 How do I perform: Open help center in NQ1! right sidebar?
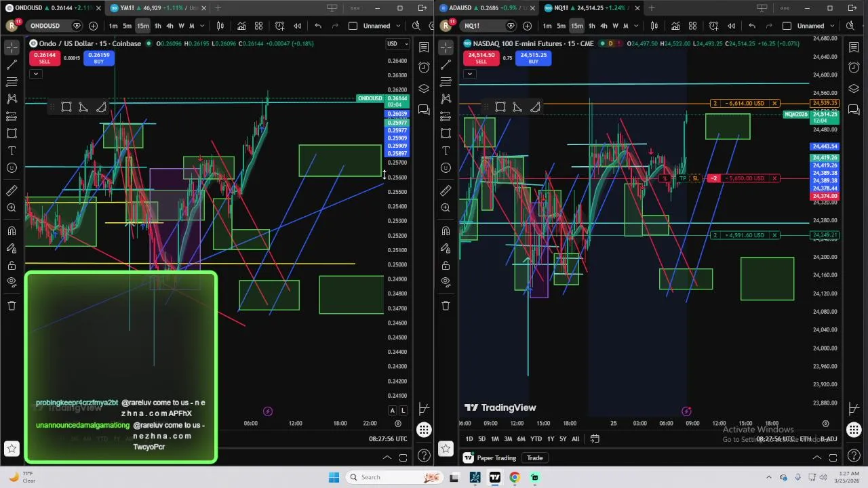[854, 455]
